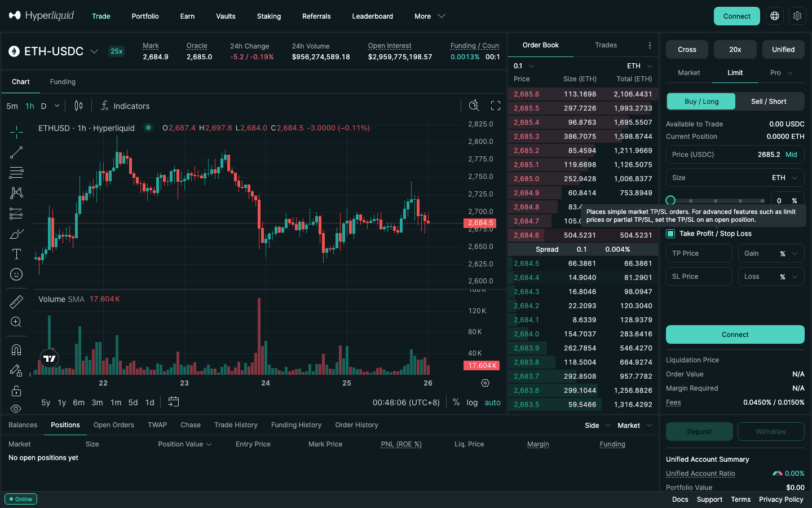The width and height of the screenshot is (812, 508).
Task: Open the Fibonacci retracement tool
Action: [16, 173]
